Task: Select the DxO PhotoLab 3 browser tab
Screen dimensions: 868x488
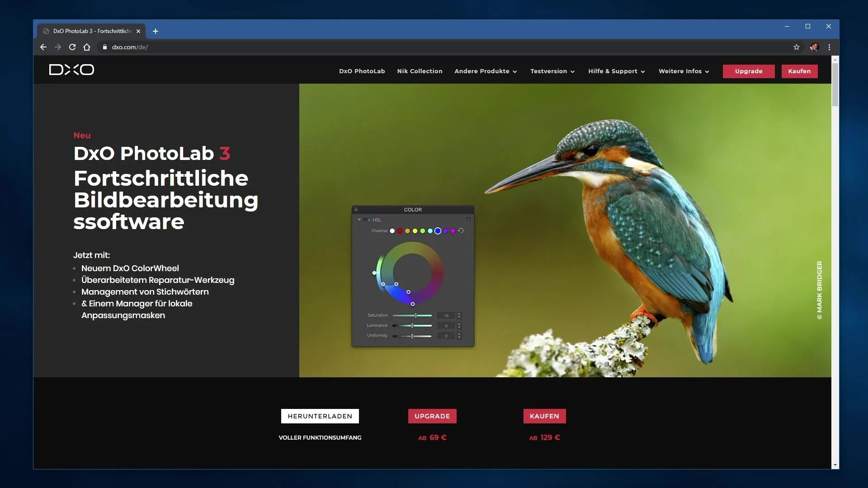Action: coord(91,31)
